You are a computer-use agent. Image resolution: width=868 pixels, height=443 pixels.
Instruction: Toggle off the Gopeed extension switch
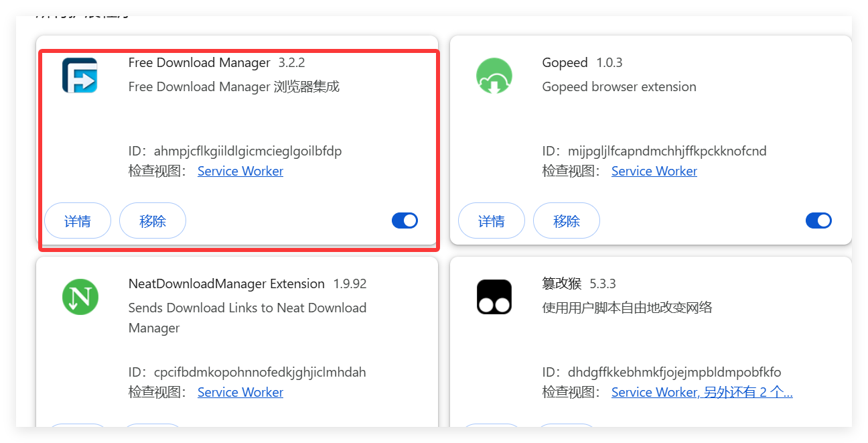click(818, 220)
